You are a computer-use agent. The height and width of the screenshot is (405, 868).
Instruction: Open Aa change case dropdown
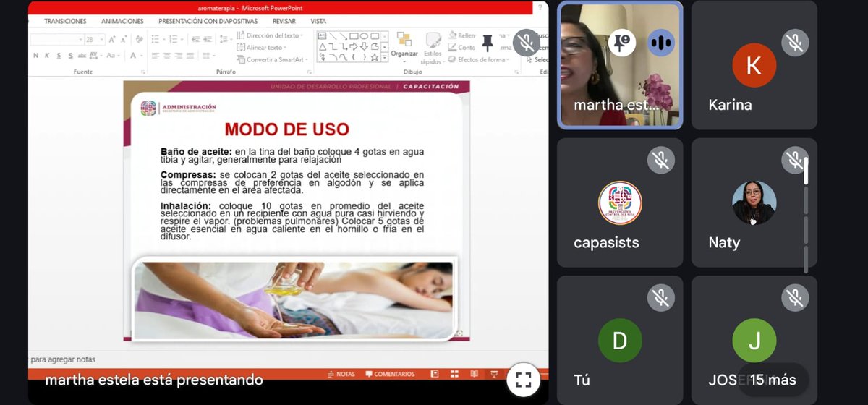click(114, 56)
